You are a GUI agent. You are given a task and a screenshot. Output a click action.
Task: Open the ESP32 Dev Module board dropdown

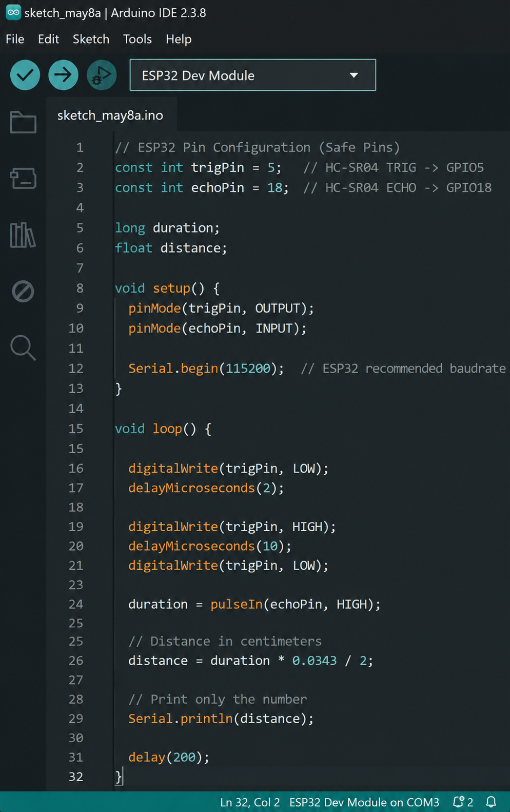[x=252, y=75]
